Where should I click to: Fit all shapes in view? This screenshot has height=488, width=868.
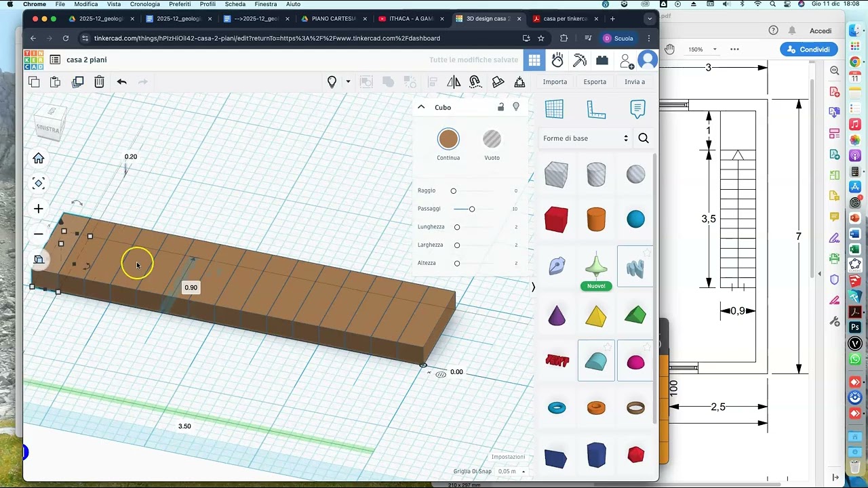(39, 184)
